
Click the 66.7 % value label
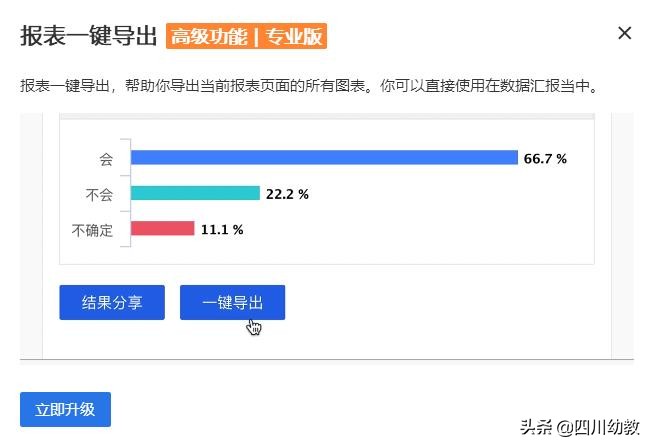545,159
